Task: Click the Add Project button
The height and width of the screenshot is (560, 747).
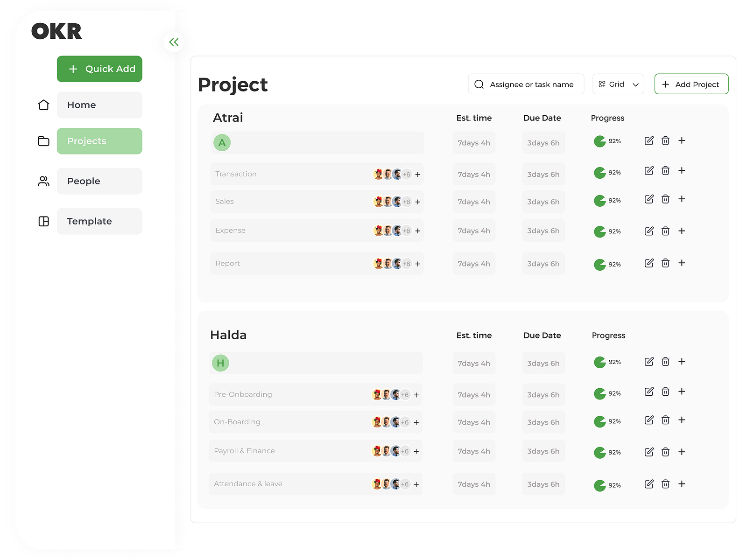Action: (691, 84)
